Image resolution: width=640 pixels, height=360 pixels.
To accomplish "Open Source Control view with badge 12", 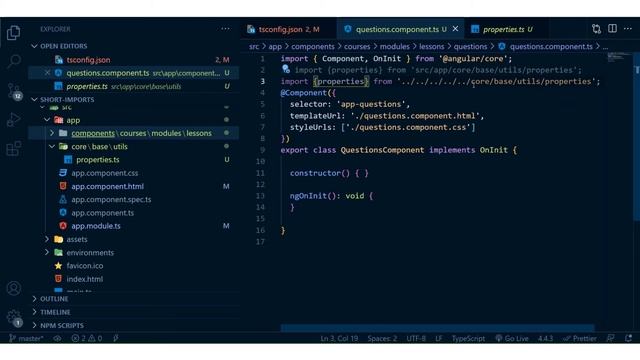I will [x=14, y=91].
